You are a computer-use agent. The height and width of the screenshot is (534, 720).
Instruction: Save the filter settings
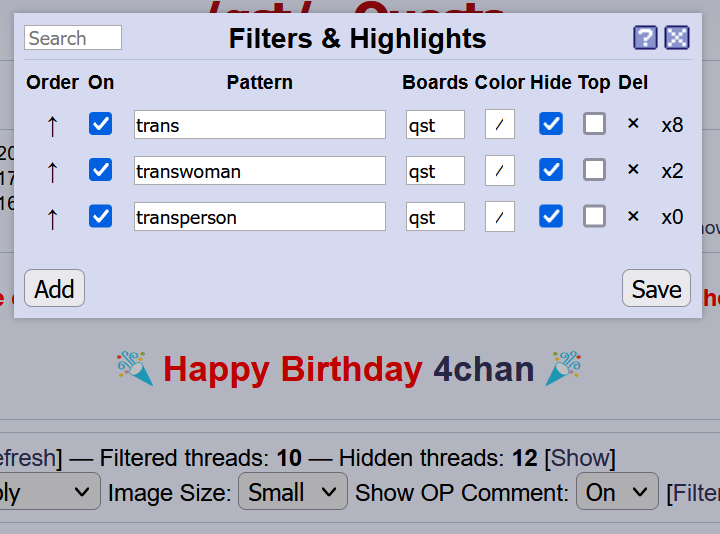[x=656, y=288]
